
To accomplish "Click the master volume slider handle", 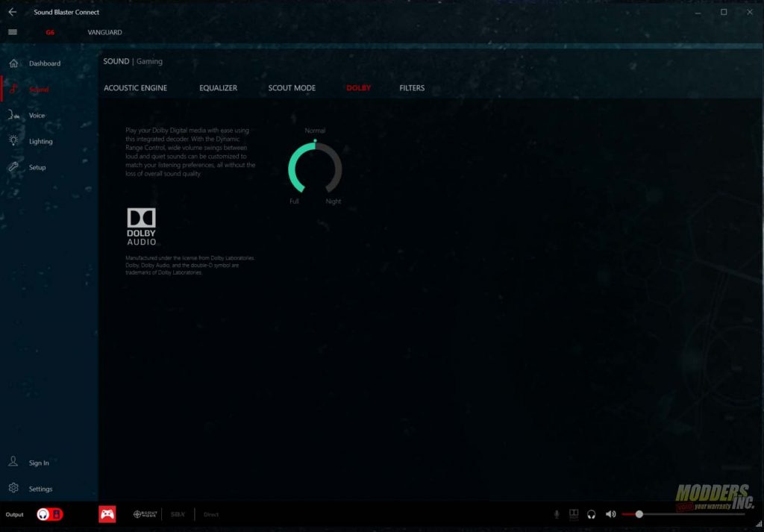I will pos(639,514).
